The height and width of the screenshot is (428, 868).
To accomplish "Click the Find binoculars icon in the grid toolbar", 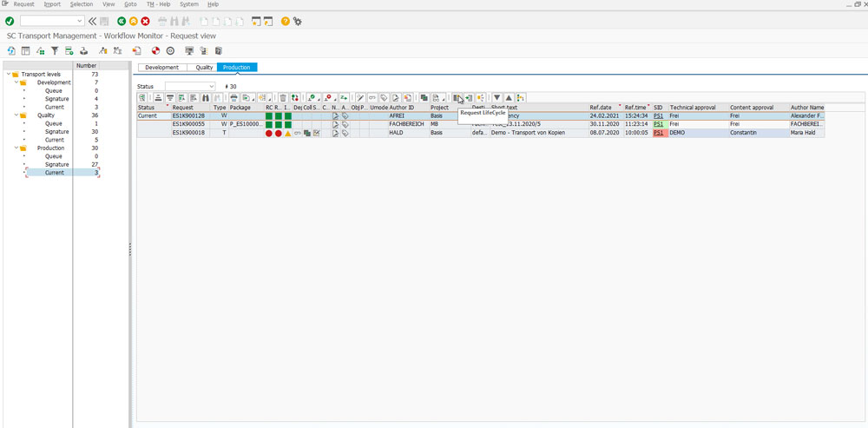I will pyautogui.click(x=206, y=97).
